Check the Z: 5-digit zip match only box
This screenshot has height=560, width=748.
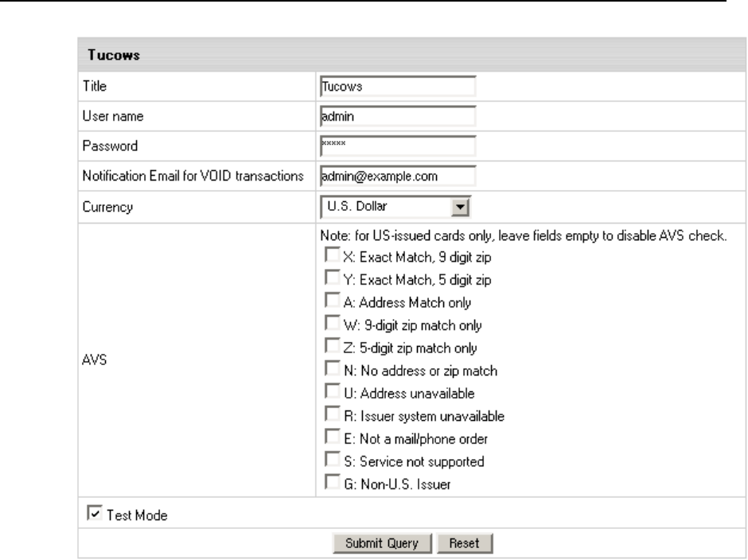click(x=333, y=348)
